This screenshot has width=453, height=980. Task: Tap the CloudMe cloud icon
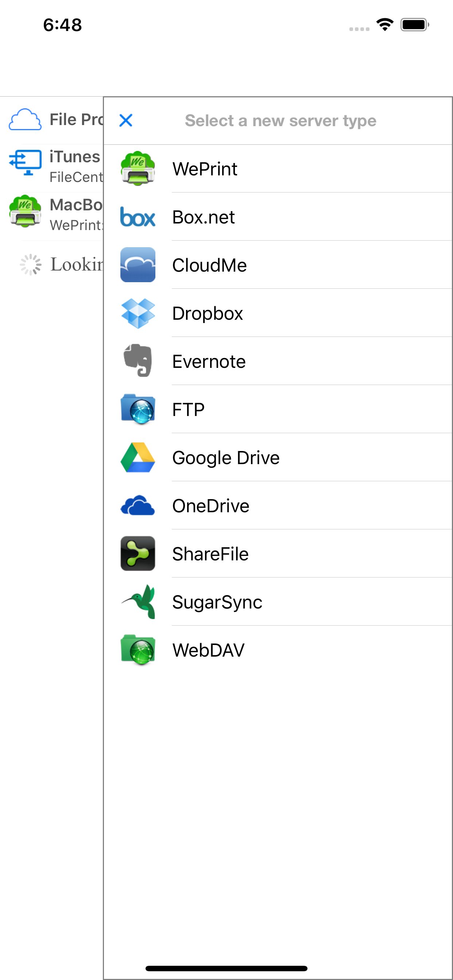(138, 265)
